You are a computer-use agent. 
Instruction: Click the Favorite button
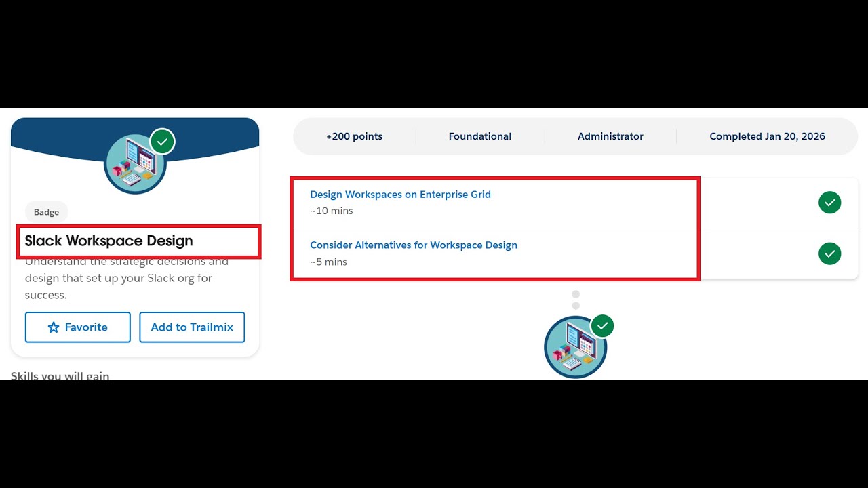(78, 327)
